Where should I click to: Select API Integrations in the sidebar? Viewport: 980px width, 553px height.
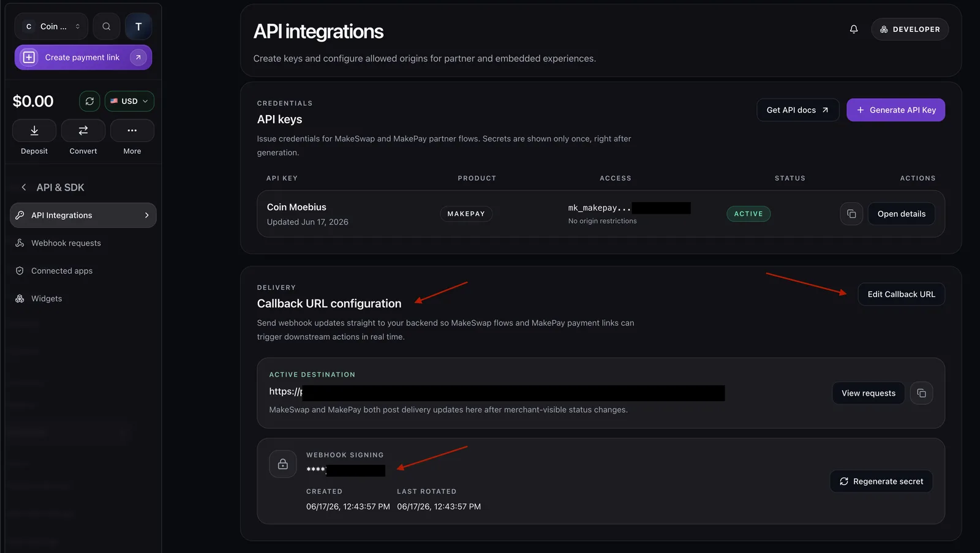point(83,215)
